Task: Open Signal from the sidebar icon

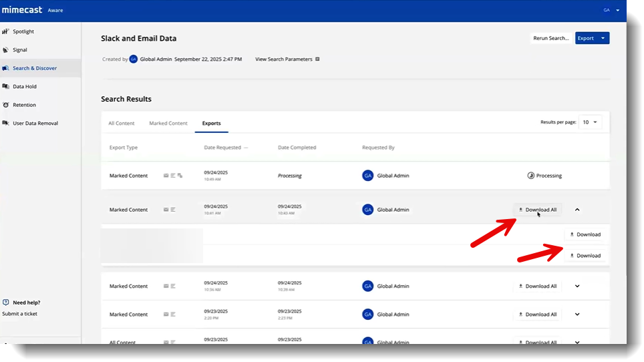Action: click(x=6, y=50)
